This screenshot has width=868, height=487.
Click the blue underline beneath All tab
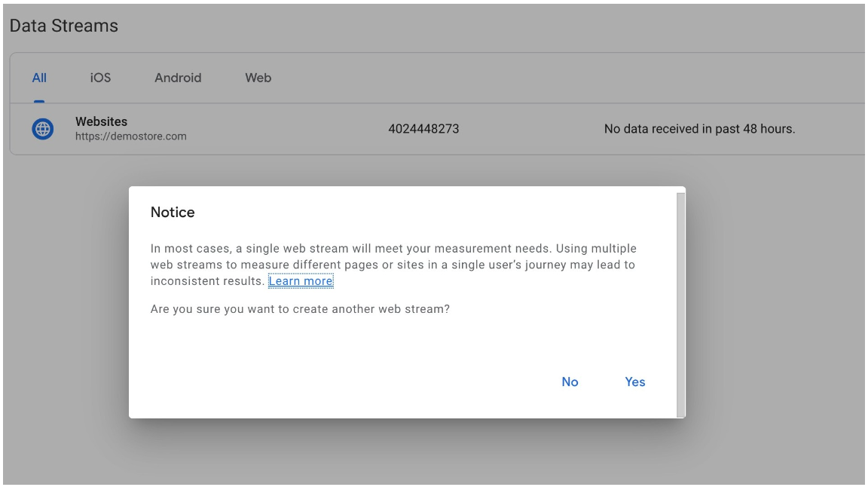pyautogui.click(x=39, y=101)
